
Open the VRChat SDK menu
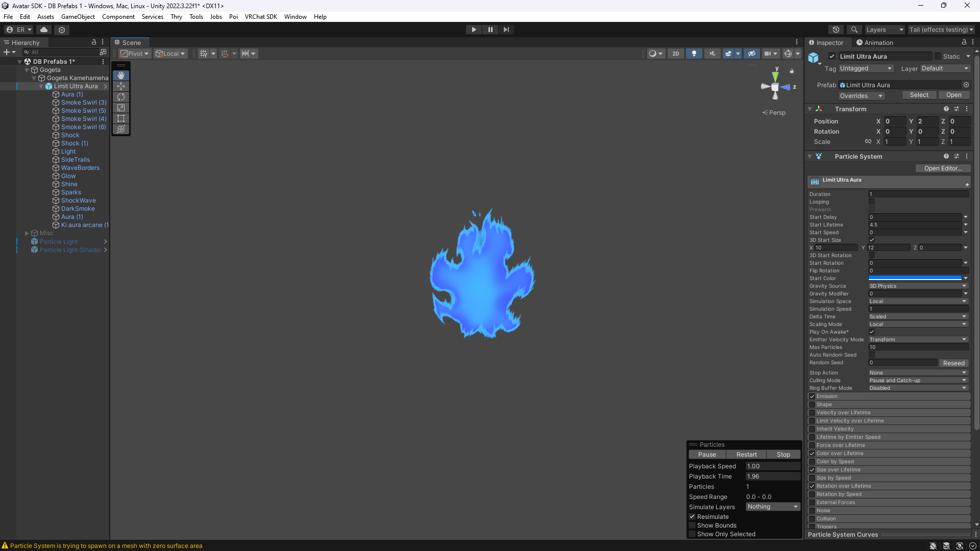click(x=260, y=17)
